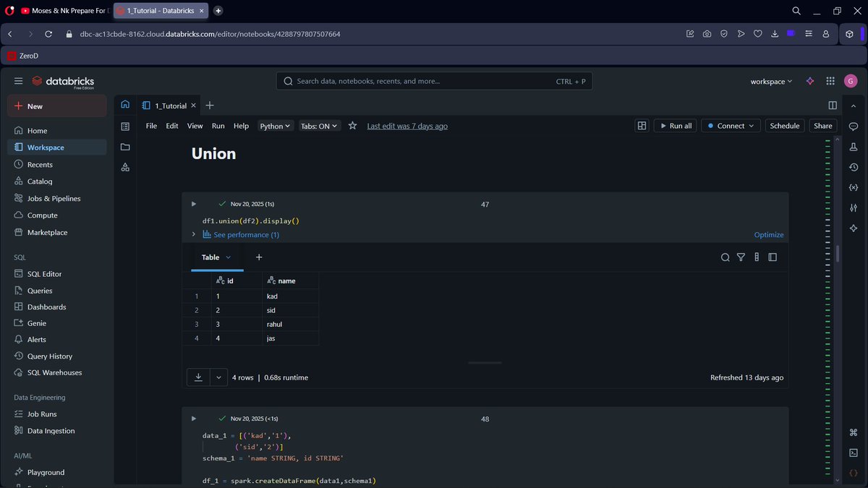Star the 1_Tutorial notebook as a favorite

click(352, 125)
